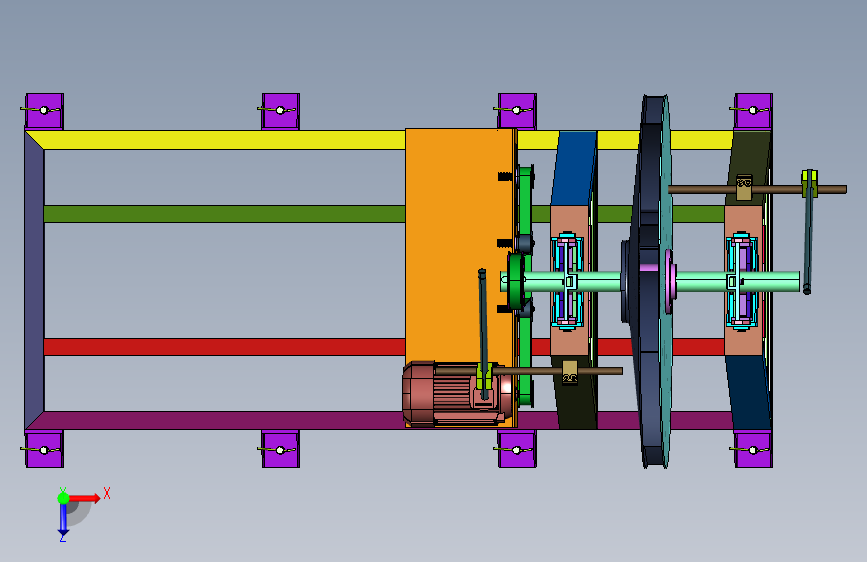Screen dimensions: 867x562
Task: Click the green Y axis dot of triad
Action: coord(63,498)
